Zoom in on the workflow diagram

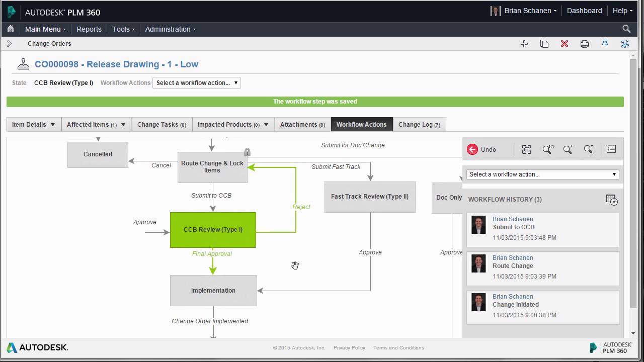[x=568, y=149]
